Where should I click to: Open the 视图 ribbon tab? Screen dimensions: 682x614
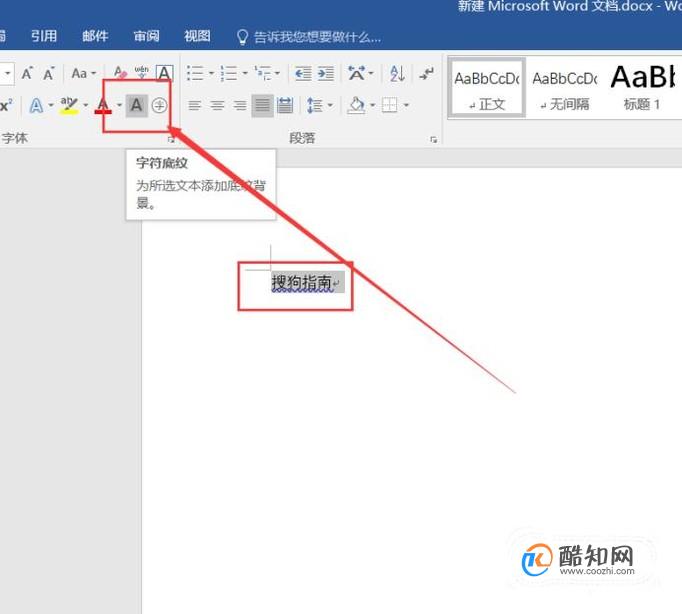[x=197, y=36]
